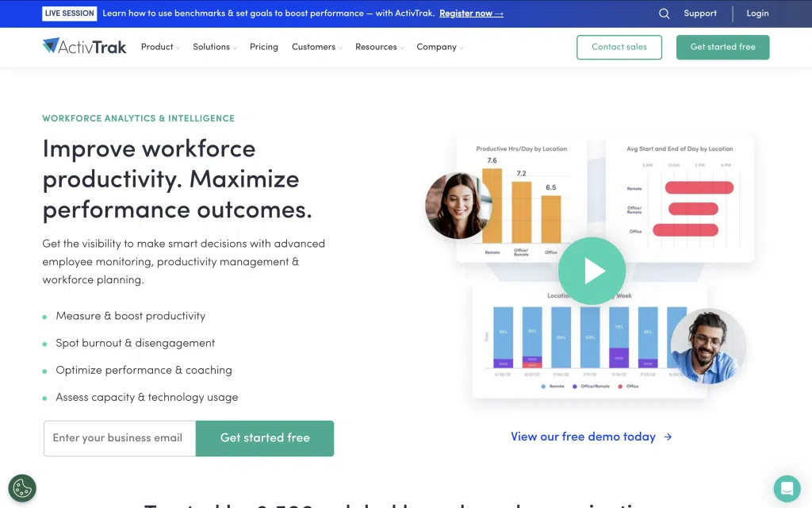Click the Login link
Image resolution: width=812 pixels, height=508 pixels.
click(x=757, y=13)
